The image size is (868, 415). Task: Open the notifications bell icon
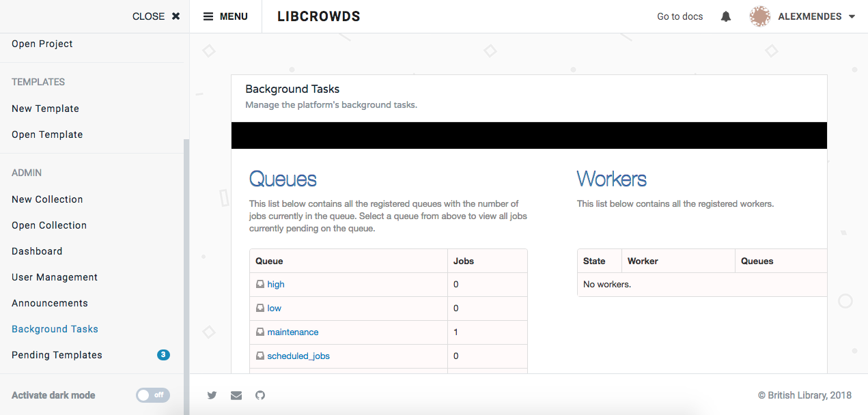click(725, 16)
